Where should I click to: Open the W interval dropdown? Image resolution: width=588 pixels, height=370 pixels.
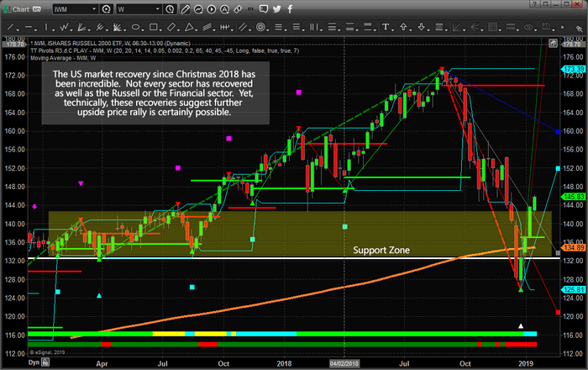[158, 9]
